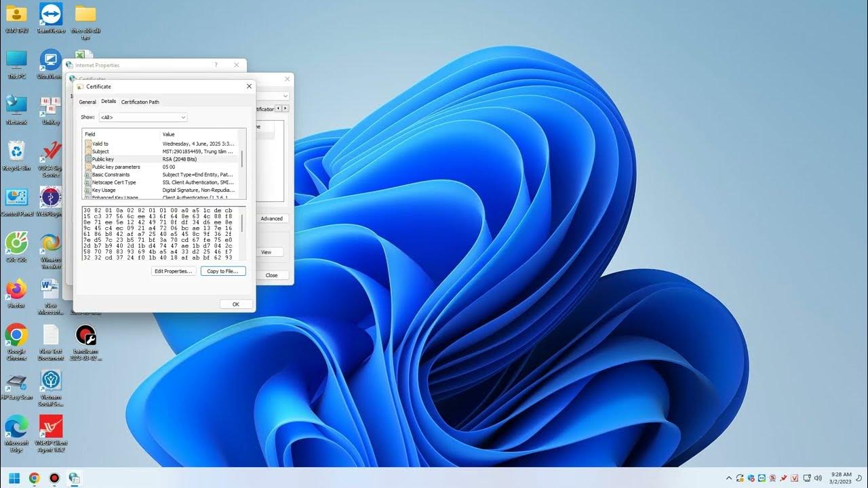Open the Windows Start menu

[x=14, y=478]
